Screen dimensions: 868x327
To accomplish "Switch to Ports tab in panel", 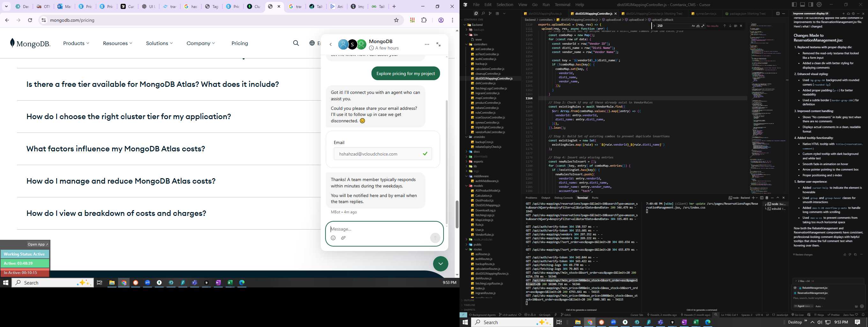I will pos(595,198).
